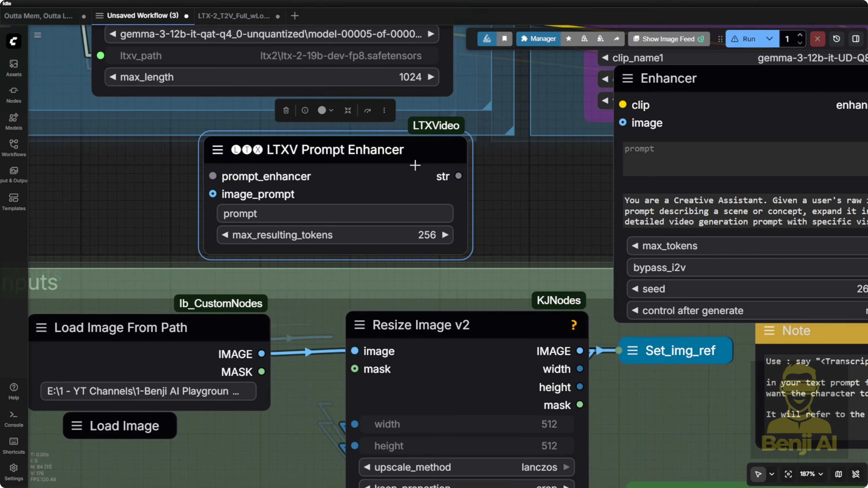Open the queue history icon

[836, 39]
